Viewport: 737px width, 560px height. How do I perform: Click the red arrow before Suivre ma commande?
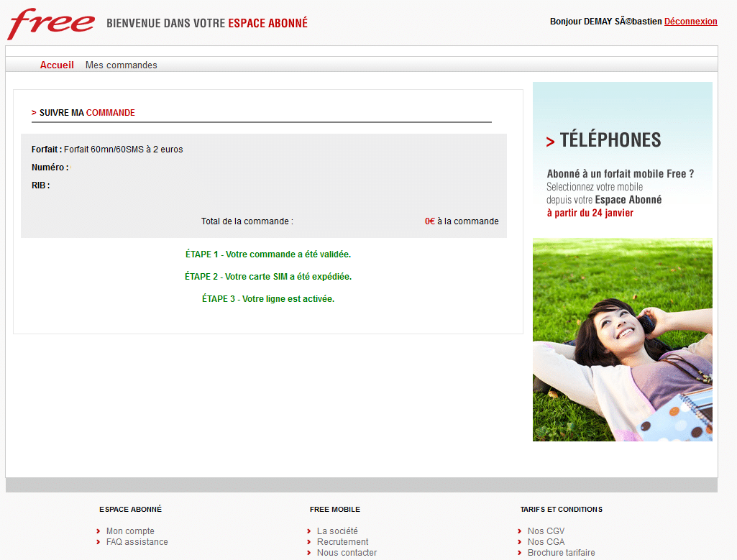point(34,113)
